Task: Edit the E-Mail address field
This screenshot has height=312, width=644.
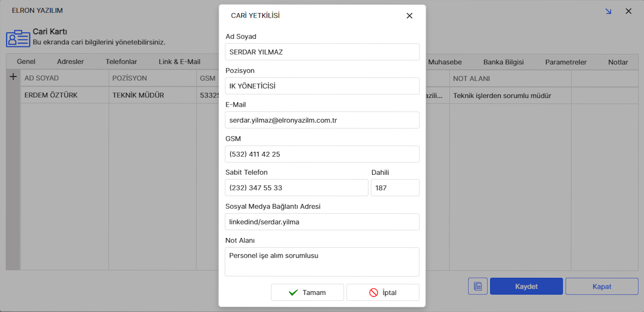Action: click(x=322, y=120)
